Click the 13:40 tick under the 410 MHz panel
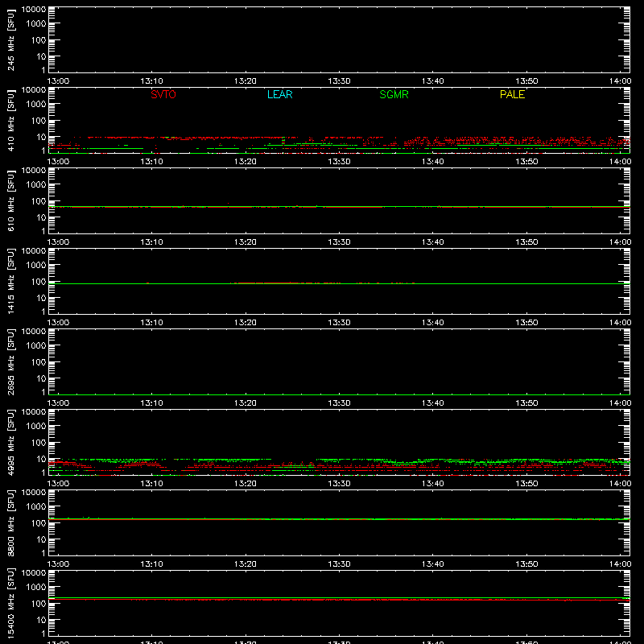This screenshot has height=644, width=644. [432, 162]
